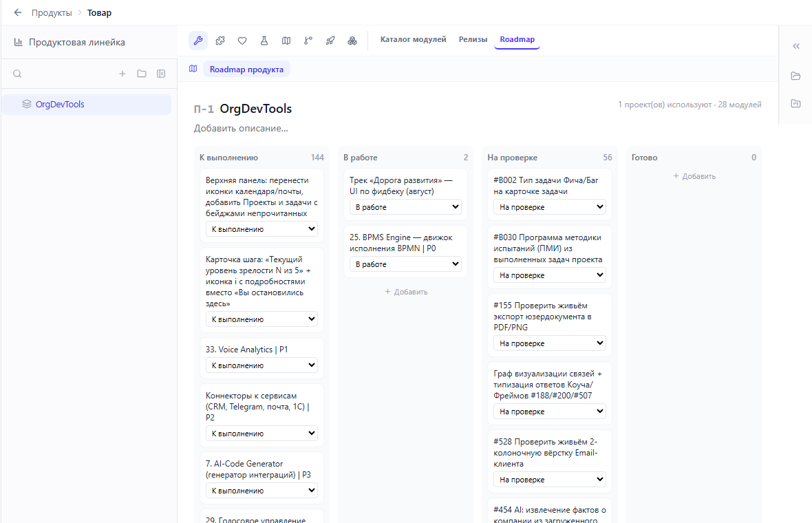Screen dimensions: 812x523
Task: Open status dropdown on #B002 card
Action: pyautogui.click(x=549, y=207)
